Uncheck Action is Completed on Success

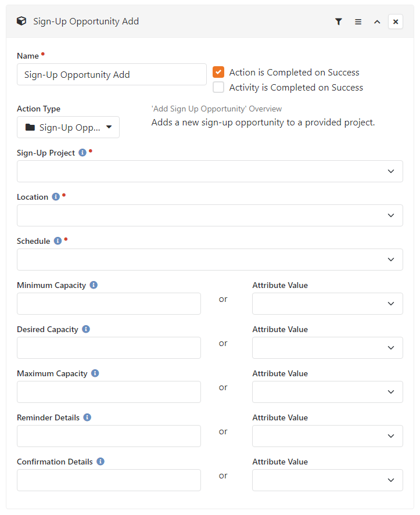tap(218, 73)
